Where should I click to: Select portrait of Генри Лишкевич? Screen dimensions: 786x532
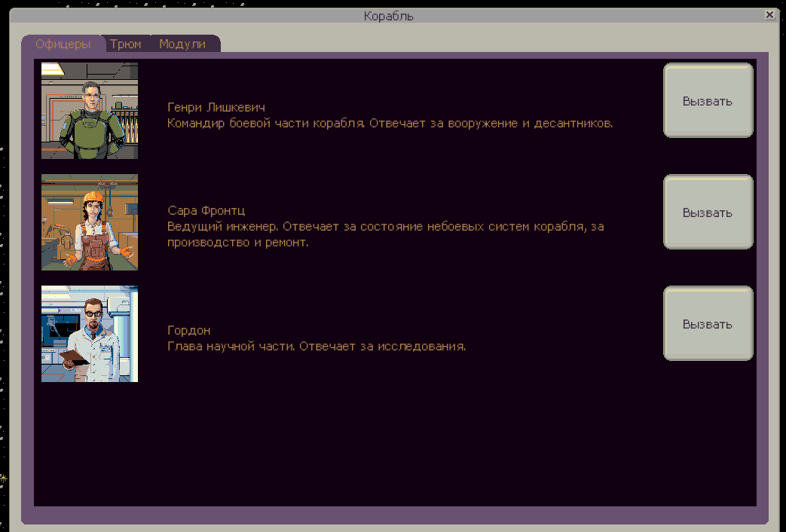(90, 111)
